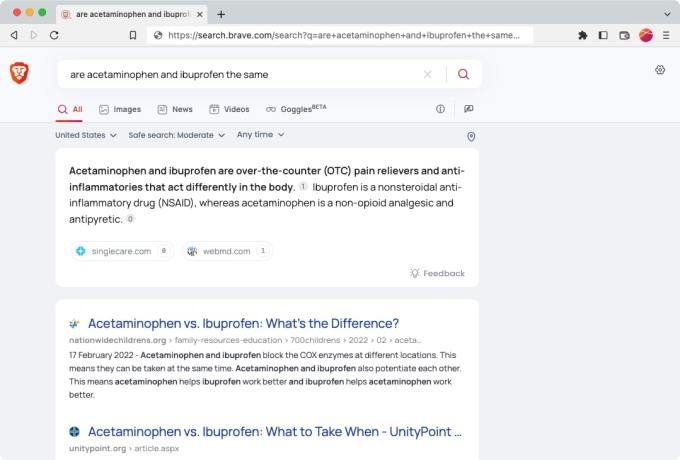The image size is (680, 460).
Task: Switch to the Images tab
Action: pyautogui.click(x=120, y=109)
